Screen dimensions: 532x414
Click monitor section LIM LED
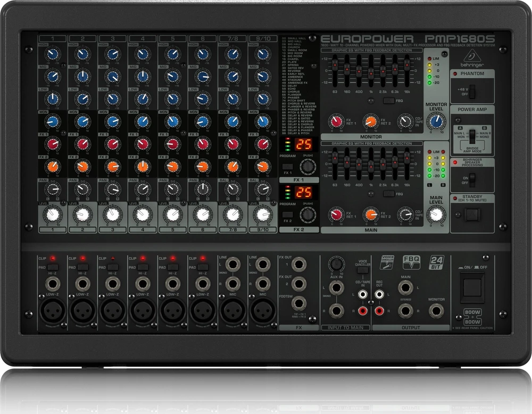(x=429, y=59)
